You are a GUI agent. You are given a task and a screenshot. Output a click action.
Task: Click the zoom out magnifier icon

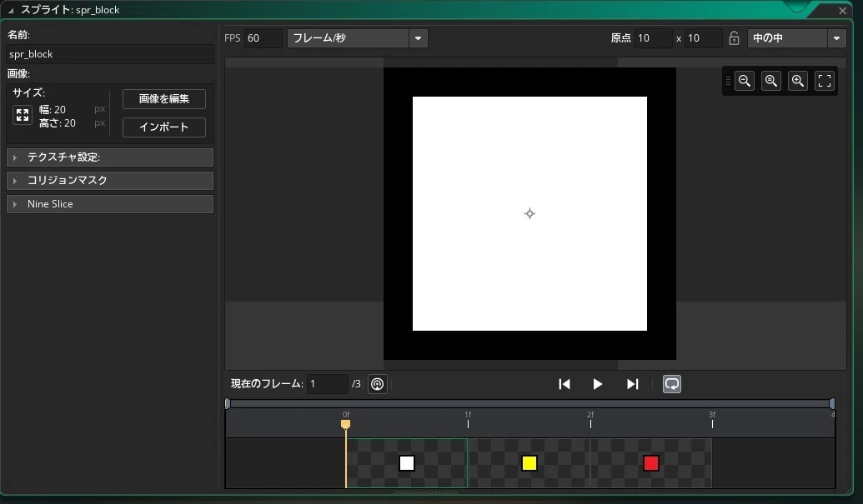coord(744,81)
